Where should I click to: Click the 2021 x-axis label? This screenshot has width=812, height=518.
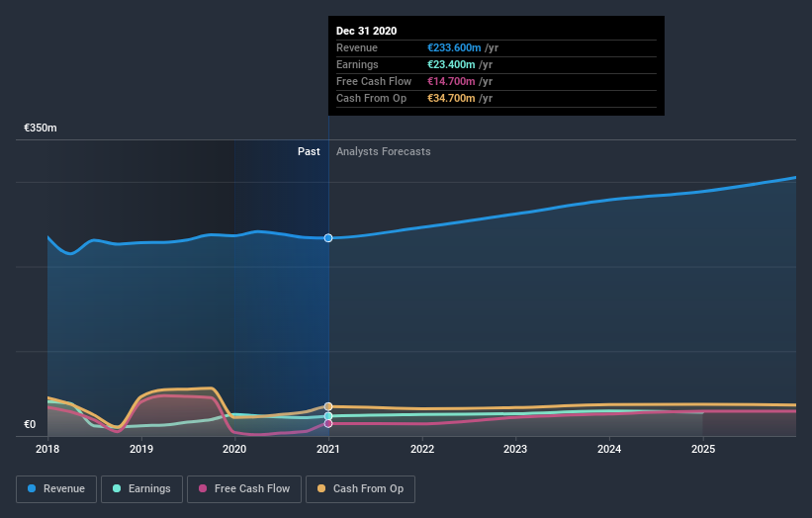(328, 449)
